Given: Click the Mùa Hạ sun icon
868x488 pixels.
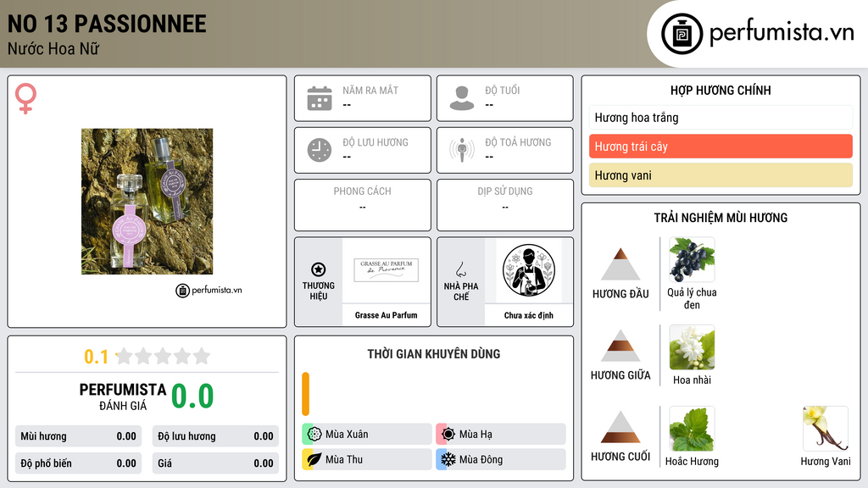Looking at the screenshot, I should click(x=448, y=435).
